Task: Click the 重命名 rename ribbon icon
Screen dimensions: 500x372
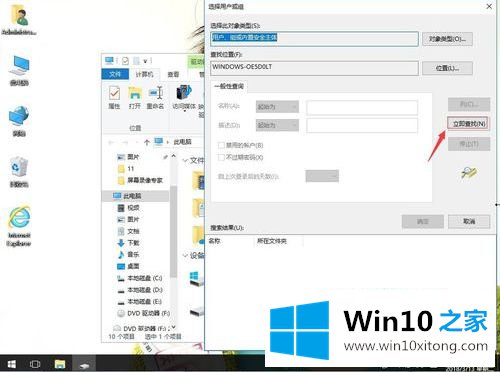Action: [156, 97]
